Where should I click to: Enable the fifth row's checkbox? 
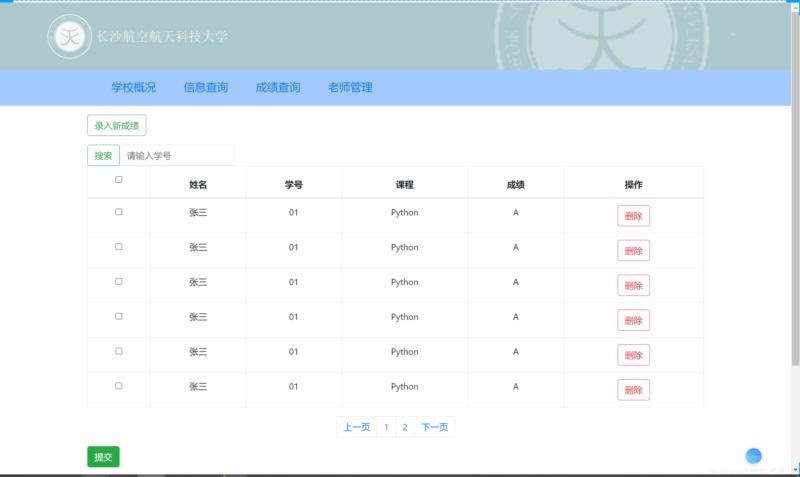click(119, 351)
